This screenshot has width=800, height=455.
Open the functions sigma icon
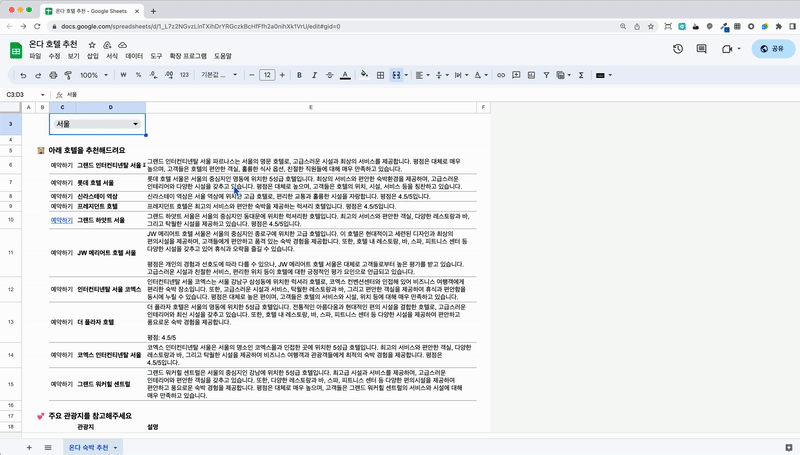pos(581,75)
